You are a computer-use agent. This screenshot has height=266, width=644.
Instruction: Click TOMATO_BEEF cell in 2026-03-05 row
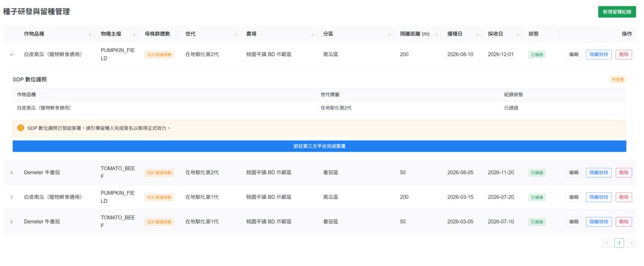(118, 221)
